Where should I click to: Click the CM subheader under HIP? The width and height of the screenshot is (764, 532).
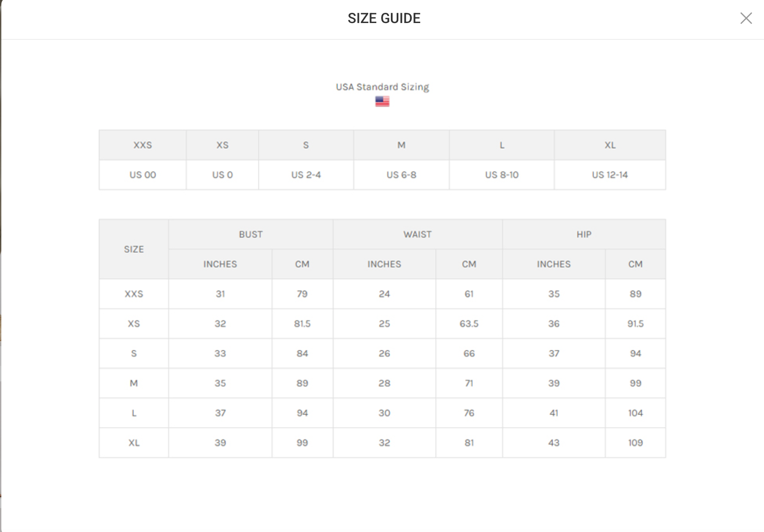[635, 264]
